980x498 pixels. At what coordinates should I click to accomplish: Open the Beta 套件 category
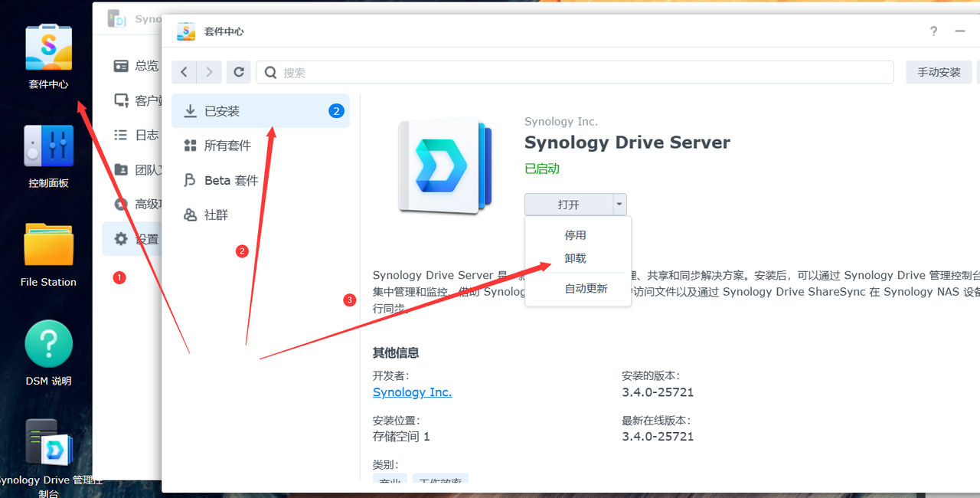click(x=260, y=180)
